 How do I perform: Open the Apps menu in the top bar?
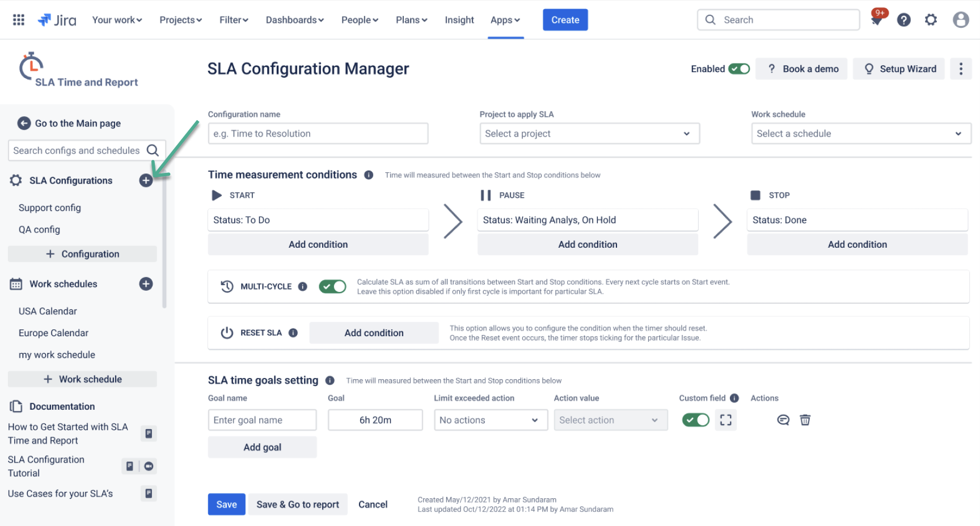click(504, 19)
